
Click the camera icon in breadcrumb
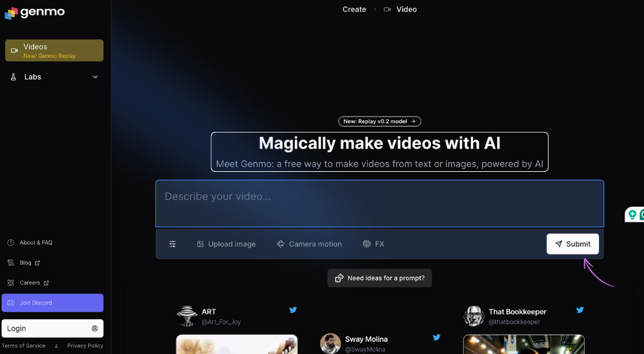pos(387,10)
